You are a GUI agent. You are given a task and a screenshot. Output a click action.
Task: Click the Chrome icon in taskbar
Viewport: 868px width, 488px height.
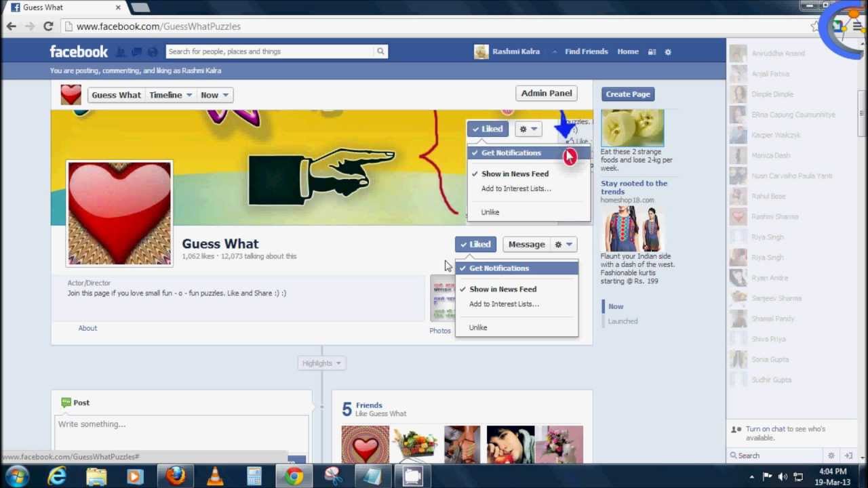click(x=294, y=476)
